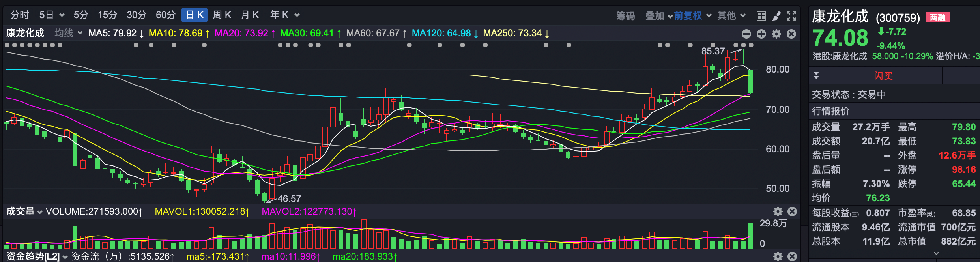Expand quote panel with bottom chevron
Viewport: 980px width, 262px height.
point(936,253)
